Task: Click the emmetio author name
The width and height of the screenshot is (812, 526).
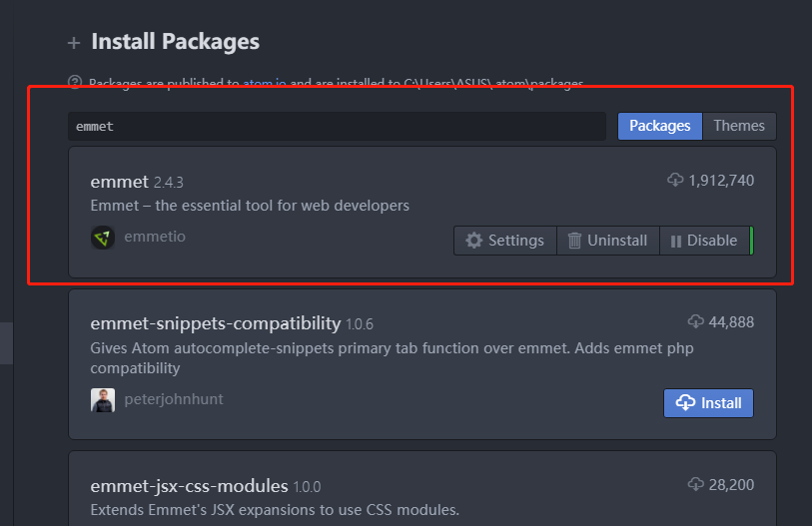Action: coord(155,237)
